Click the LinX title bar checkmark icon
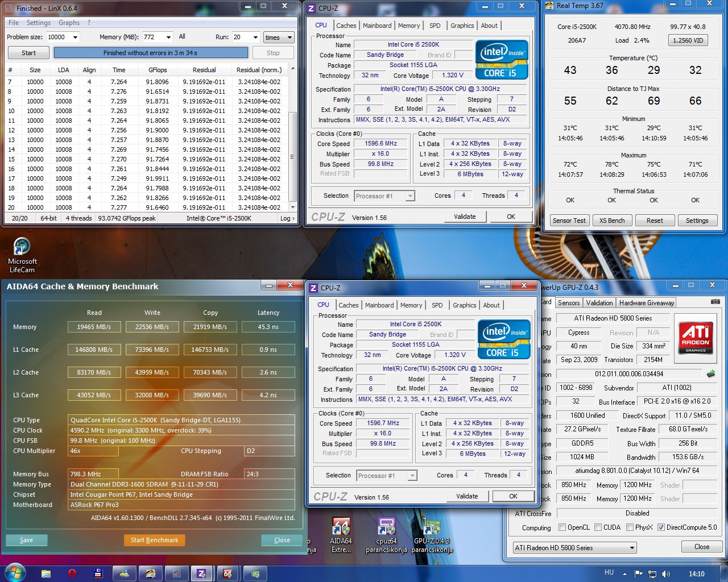 coord(9,9)
